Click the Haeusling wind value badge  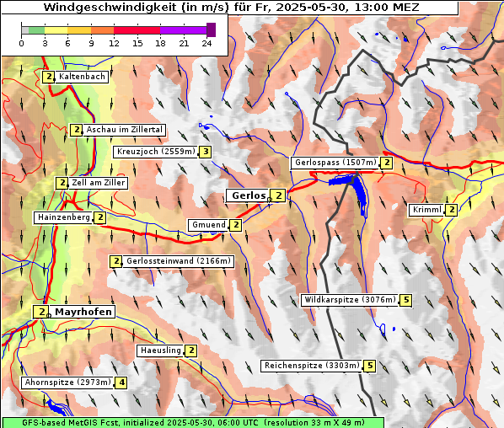(x=191, y=350)
